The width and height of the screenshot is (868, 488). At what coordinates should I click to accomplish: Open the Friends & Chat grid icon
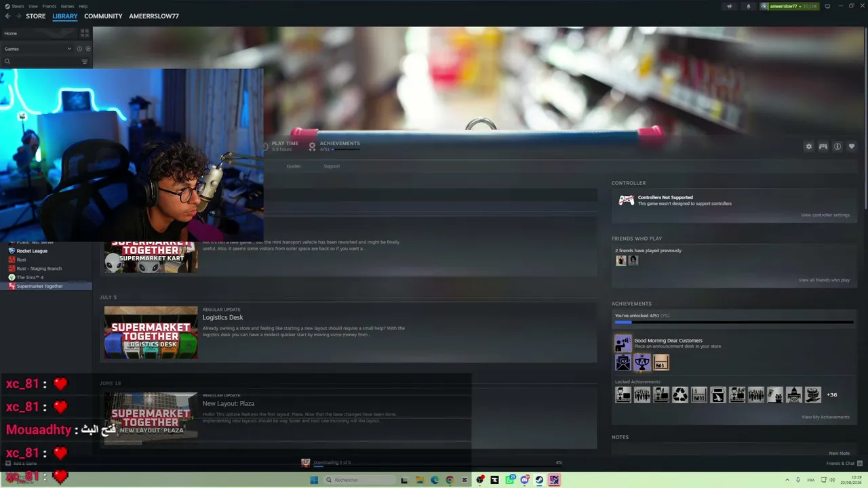tap(859, 464)
